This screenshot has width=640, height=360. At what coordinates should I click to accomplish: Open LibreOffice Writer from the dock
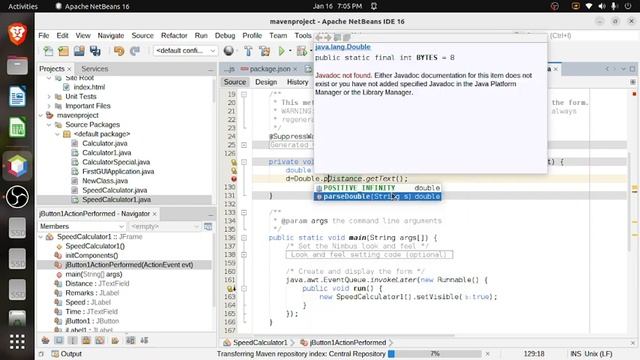tap(17, 96)
